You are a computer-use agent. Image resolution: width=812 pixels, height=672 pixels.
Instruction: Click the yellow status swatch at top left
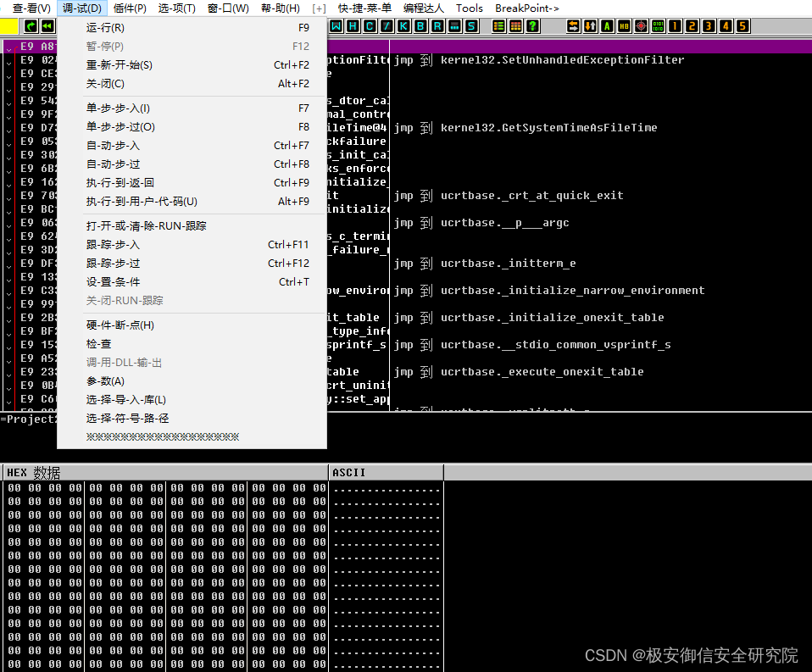[8, 26]
